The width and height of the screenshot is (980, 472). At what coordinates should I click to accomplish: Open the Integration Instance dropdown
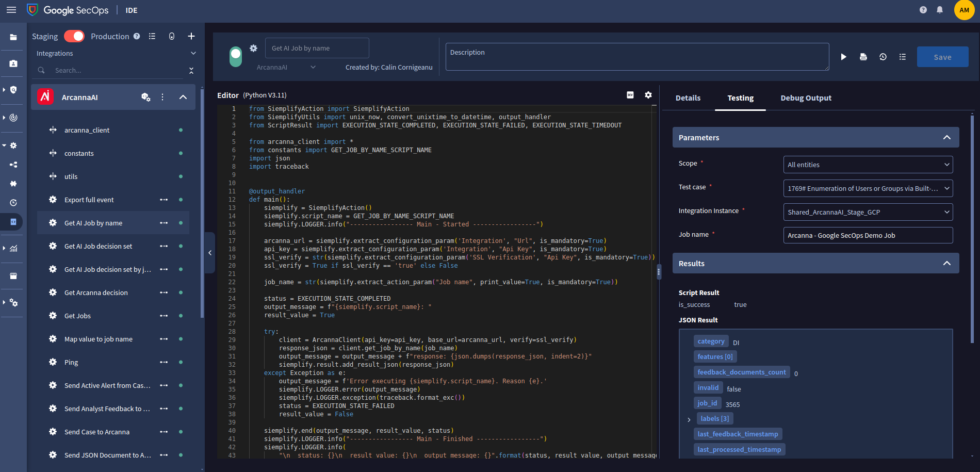point(868,212)
